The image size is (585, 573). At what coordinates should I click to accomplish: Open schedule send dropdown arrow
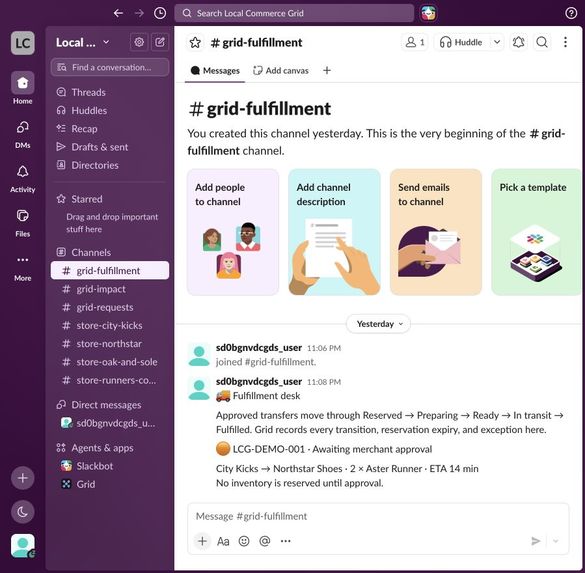556,541
